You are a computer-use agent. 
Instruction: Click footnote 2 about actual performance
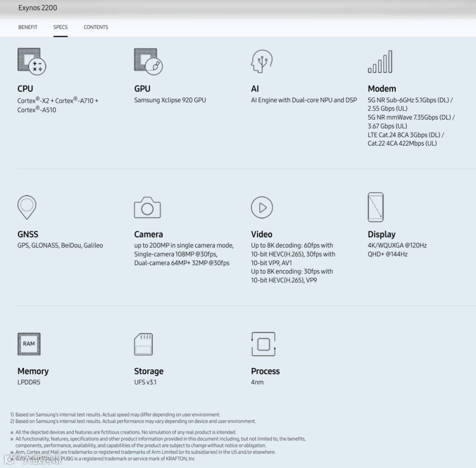[133, 421]
